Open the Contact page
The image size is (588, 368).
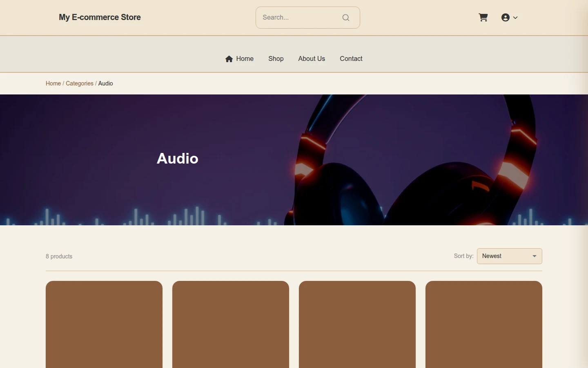pyautogui.click(x=351, y=59)
